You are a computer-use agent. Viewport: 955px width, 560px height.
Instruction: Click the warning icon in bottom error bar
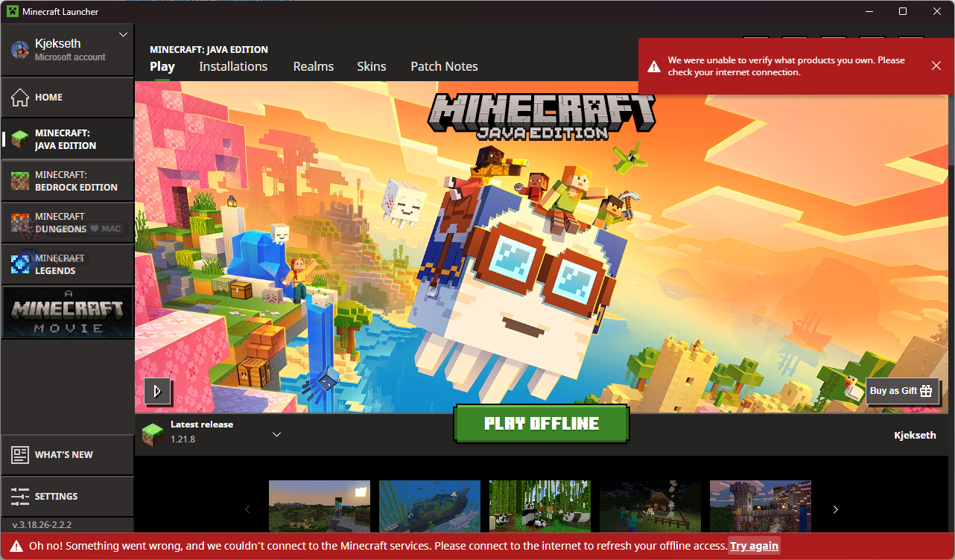(x=16, y=546)
